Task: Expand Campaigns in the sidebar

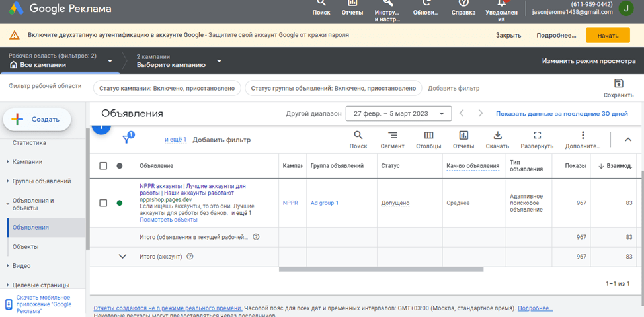Action: pos(8,162)
